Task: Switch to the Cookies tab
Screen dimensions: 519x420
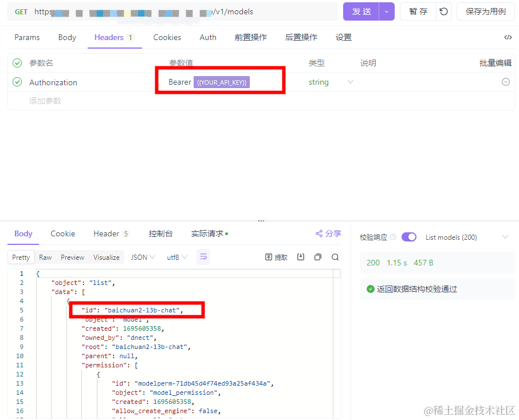Action: pyautogui.click(x=167, y=37)
